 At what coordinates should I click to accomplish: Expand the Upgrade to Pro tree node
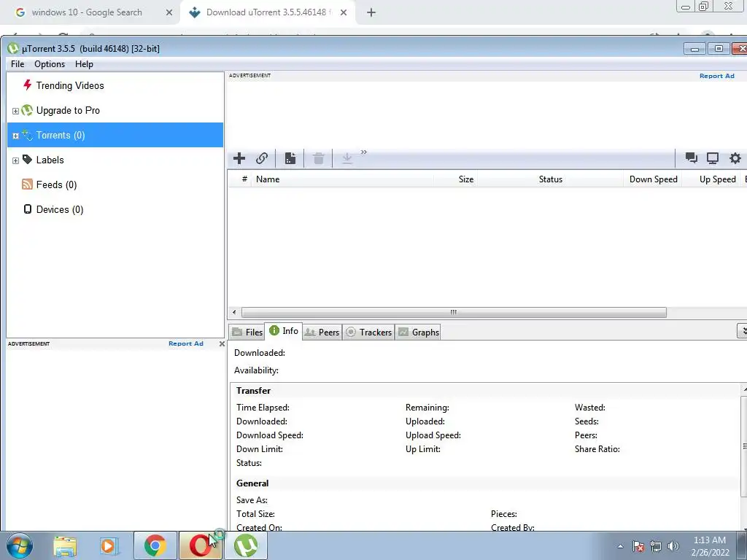point(15,111)
